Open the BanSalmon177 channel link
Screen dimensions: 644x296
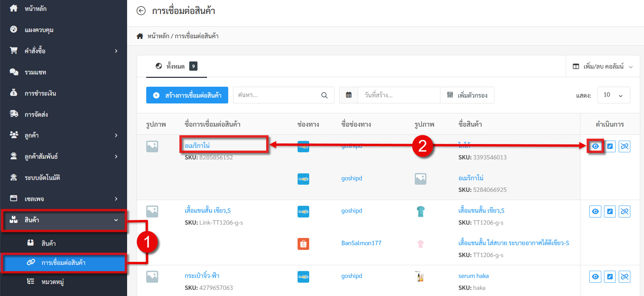click(x=361, y=243)
